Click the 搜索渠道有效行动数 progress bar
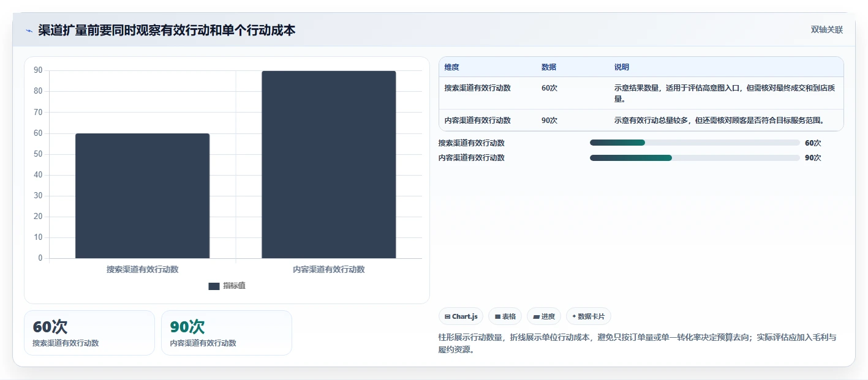Image resolution: width=868 pixels, height=380 pixels. coord(695,143)
